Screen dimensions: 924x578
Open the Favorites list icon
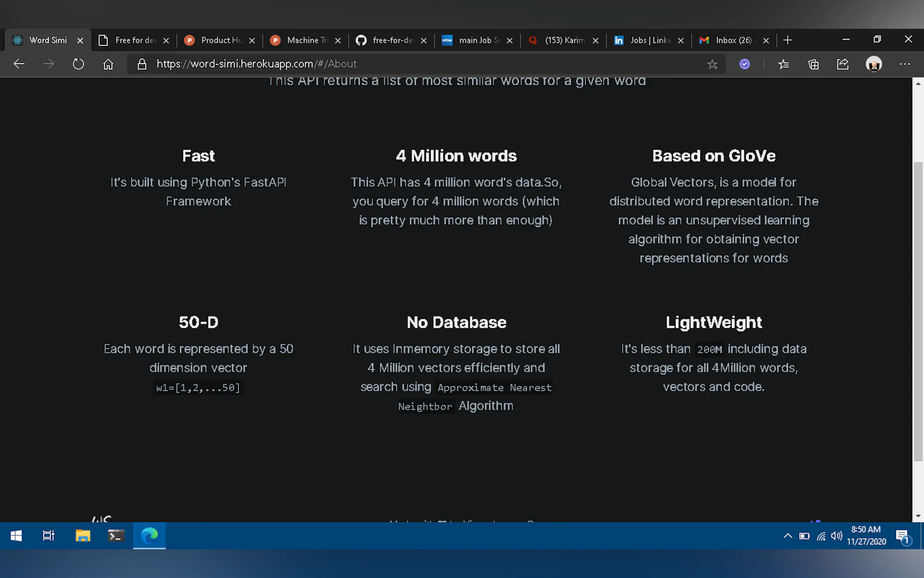click(x=784, y=64)
